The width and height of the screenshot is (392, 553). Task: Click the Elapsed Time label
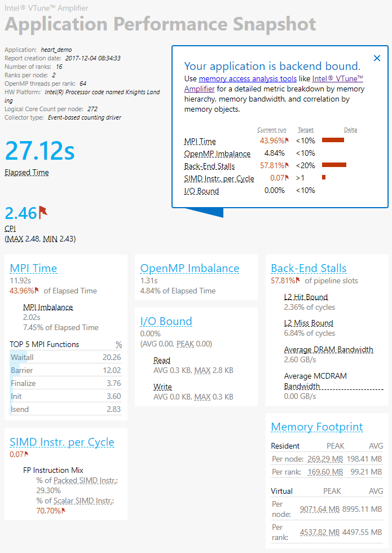27,173
